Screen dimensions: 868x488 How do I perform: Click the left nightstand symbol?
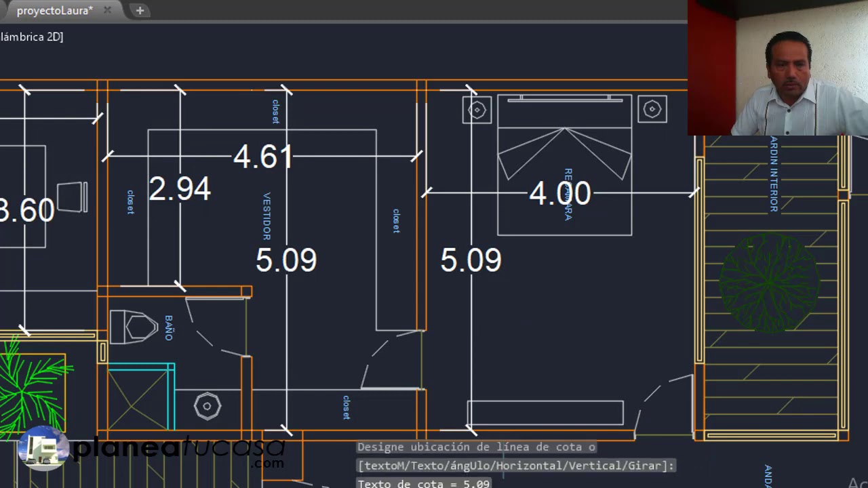click(x=477, y=110)
